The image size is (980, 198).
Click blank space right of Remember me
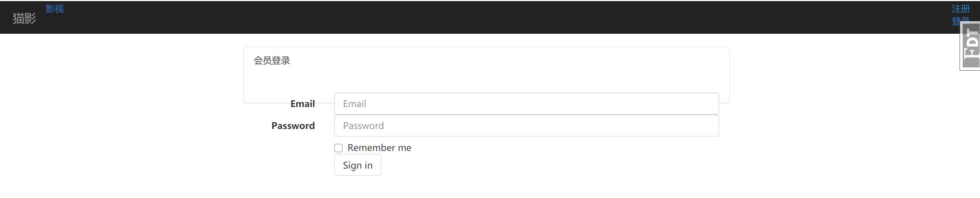(550, 148)
